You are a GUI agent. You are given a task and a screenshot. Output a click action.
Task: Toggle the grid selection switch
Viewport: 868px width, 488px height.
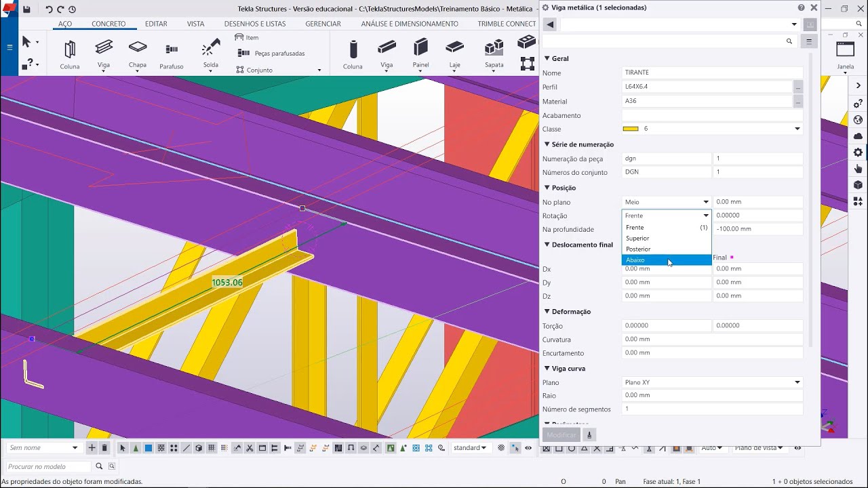[x=212, y=448]
